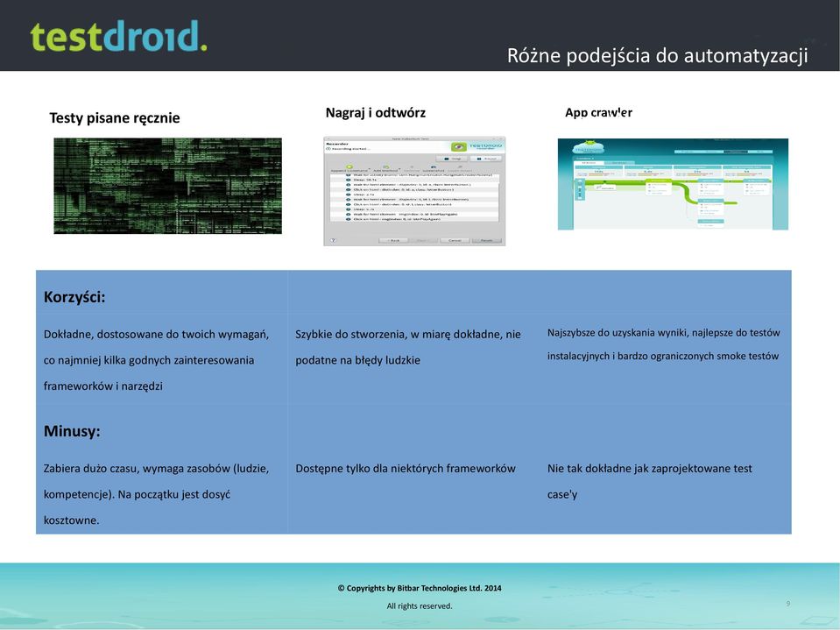
Task: Select text 'instalacyjnych i bardzo ograniczonych smoke testów'
Action: point(663,357)
